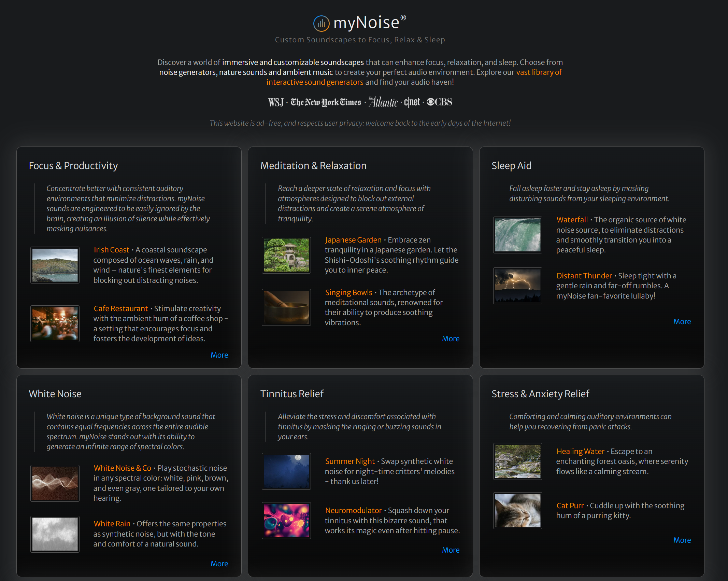The width and height of the screenshot is (728, 581).
Task: Expand More under Sleep Aid
Action: pos(682,321)
